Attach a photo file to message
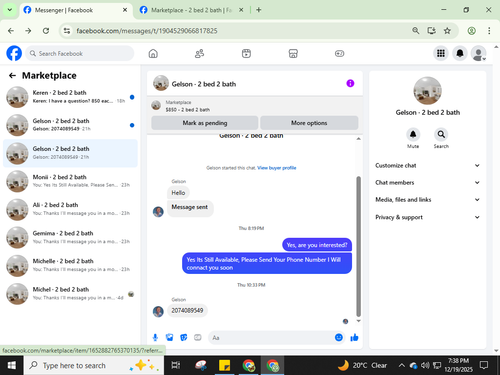This screenshot has width=500, height=375. (169, 338)
